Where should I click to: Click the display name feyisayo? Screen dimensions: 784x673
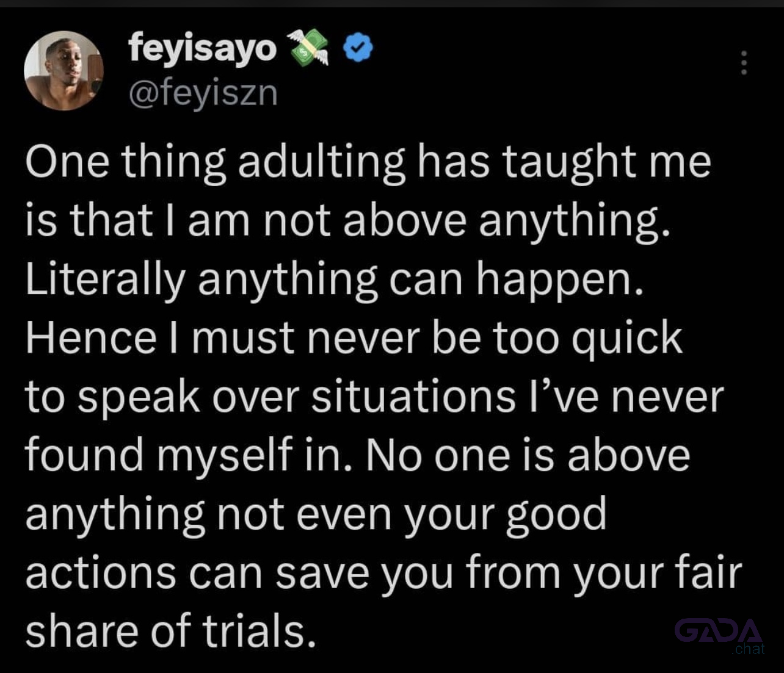pyautogui.click(x=203, y=48)
